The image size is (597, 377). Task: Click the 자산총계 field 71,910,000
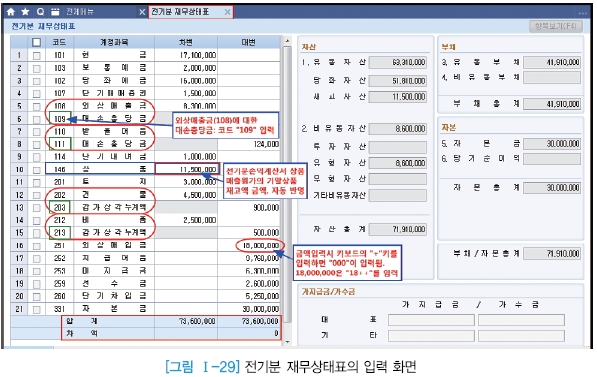coord(397,229)
